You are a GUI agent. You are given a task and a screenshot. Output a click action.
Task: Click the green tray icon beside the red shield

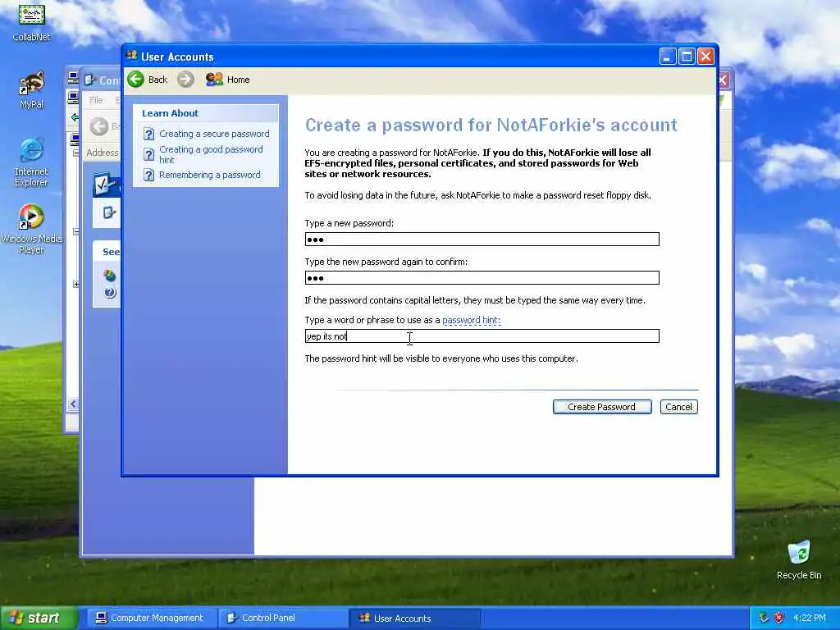pyautogui.click(x=764, y=618)
